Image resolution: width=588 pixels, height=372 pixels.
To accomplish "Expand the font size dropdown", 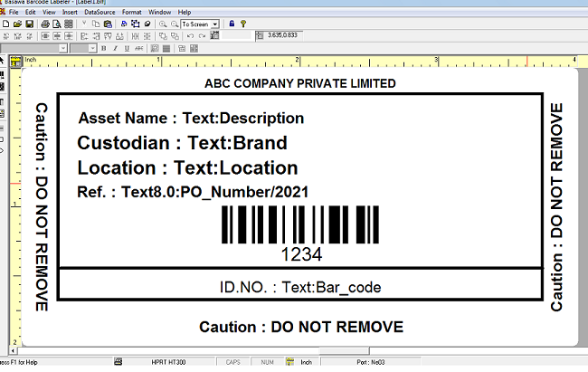I will pos(92,48).
